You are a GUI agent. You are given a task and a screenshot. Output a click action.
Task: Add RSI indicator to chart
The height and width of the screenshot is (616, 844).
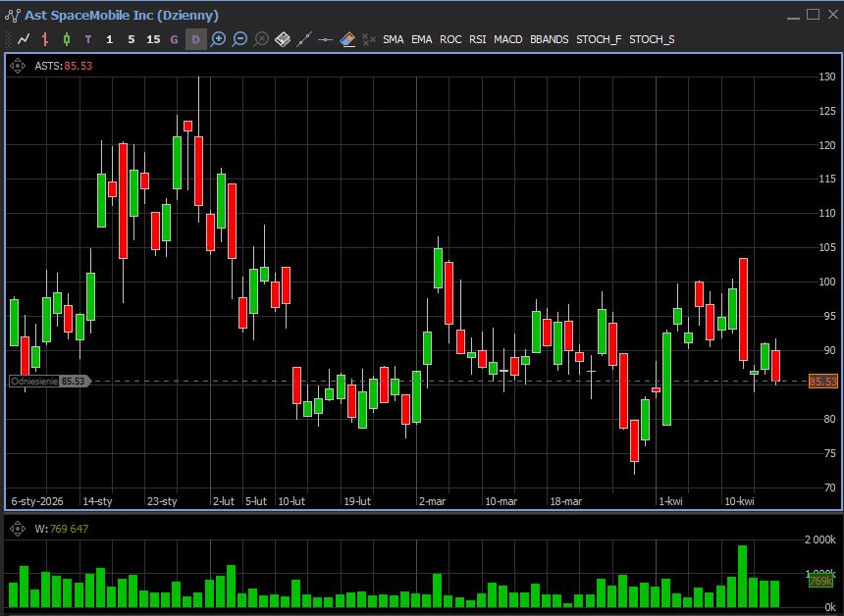coord(477,39)
